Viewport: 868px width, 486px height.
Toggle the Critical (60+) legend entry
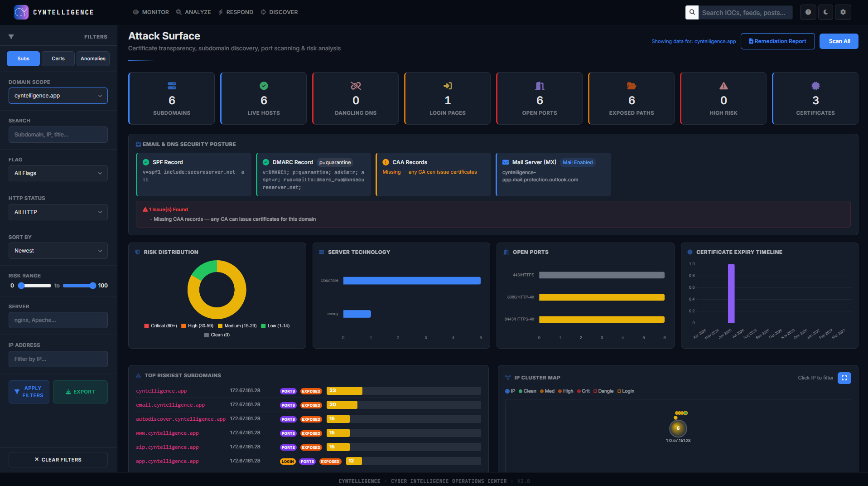pos(160,326)
